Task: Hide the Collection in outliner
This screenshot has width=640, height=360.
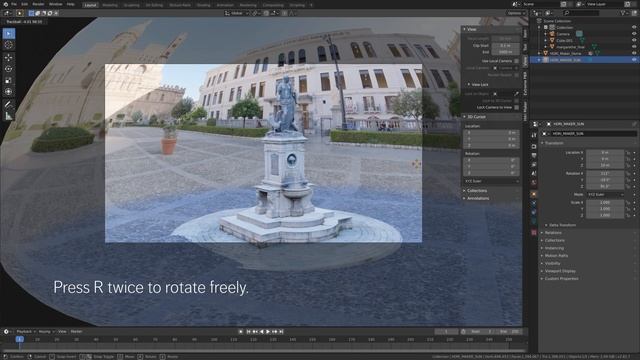Action: (634, 27)
